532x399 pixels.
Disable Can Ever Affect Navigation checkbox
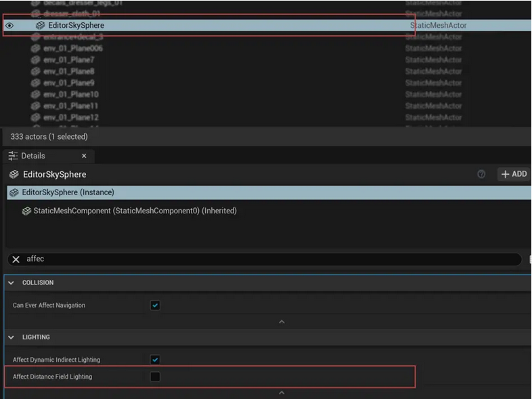click(155, 306)
